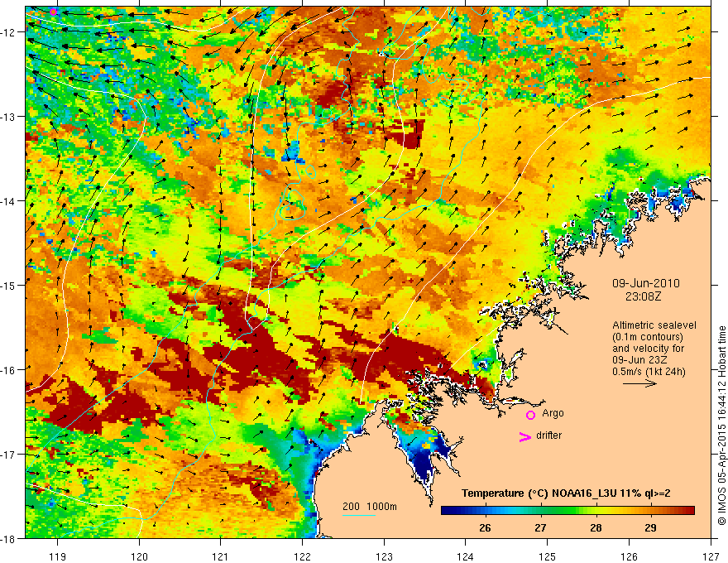The width and height of the screenshot is (728, 563).
Task: Click the 0.5m/s reference velocity arrow
Action: tap(639, 383)
